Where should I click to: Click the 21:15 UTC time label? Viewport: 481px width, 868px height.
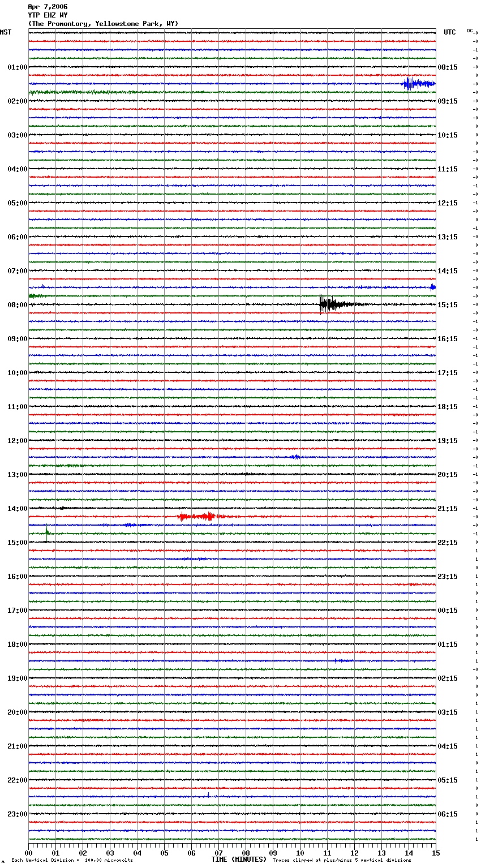[x=448, y=509]
